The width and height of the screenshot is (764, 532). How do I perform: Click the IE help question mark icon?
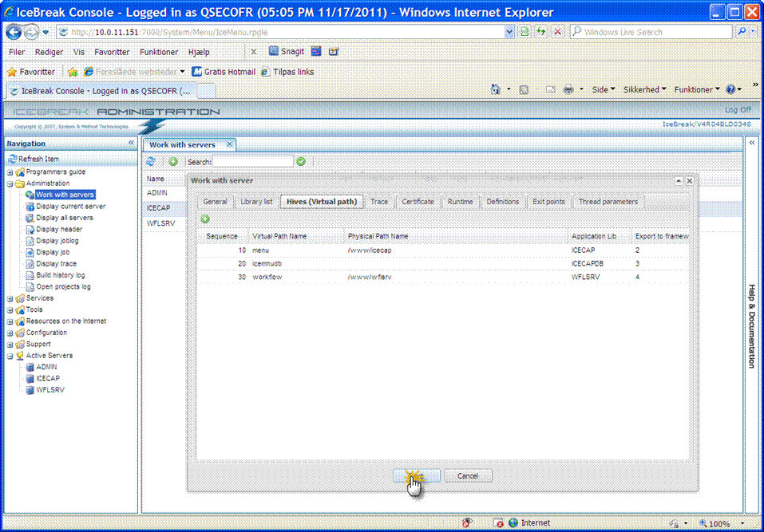730,89
